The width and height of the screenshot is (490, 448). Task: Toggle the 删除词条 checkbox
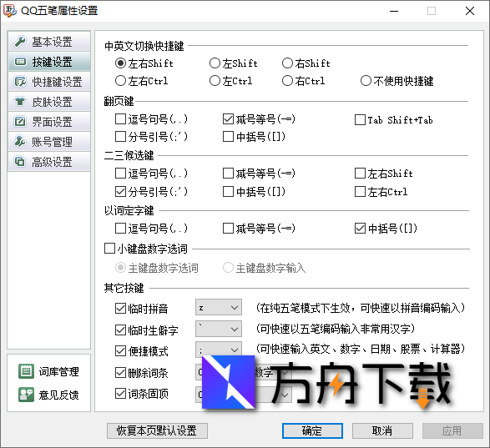(x=120, y=372)
